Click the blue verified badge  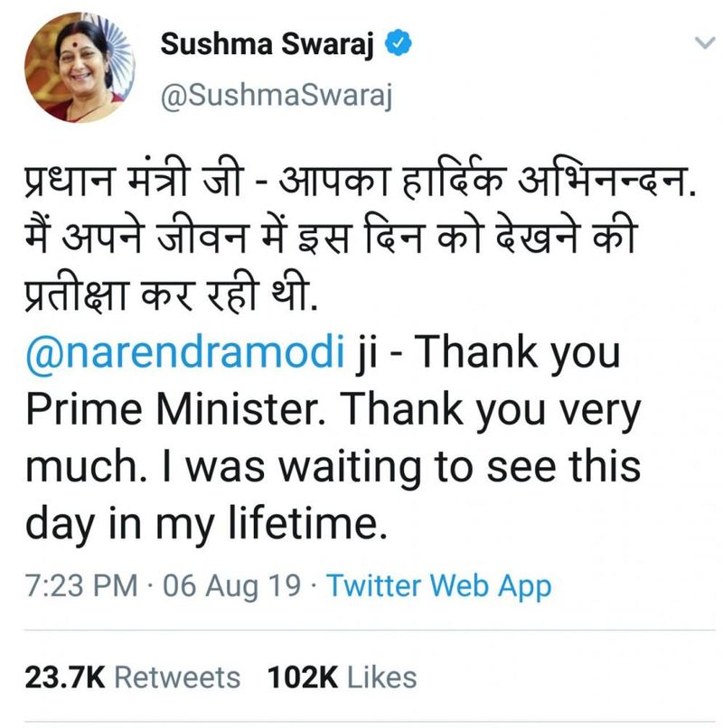click(x=395, y=44)
